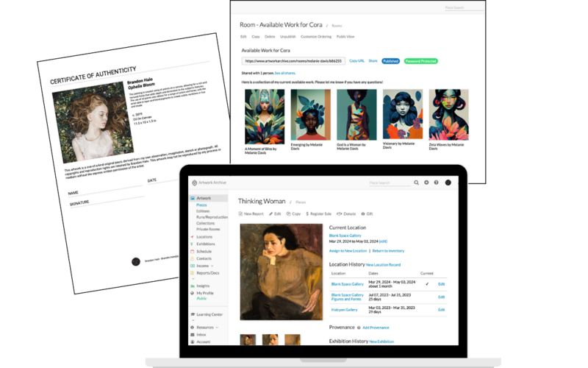The image size is (588, 368).
Task: Open Contacts in the sidebar
Action: coord(204,258)
